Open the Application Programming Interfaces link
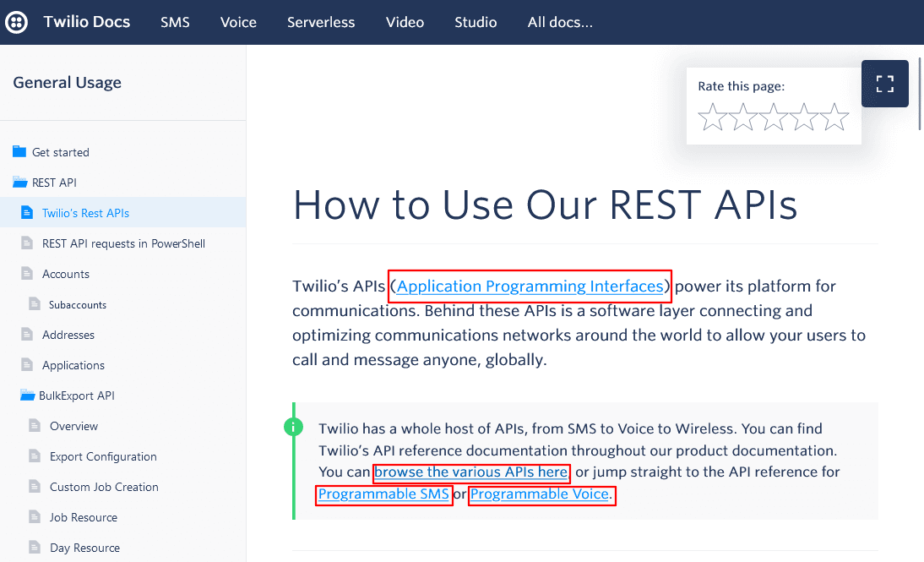The image size is (924, 562). (x=530, y=286)
